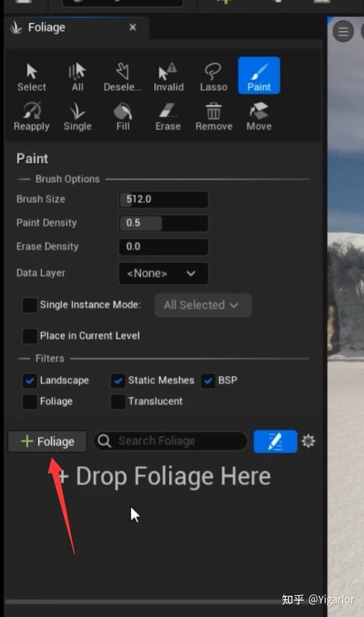Uncheck the Landscape filter
Image resolution: width=364 pixels, height=617 pixels.
point(30,381)
